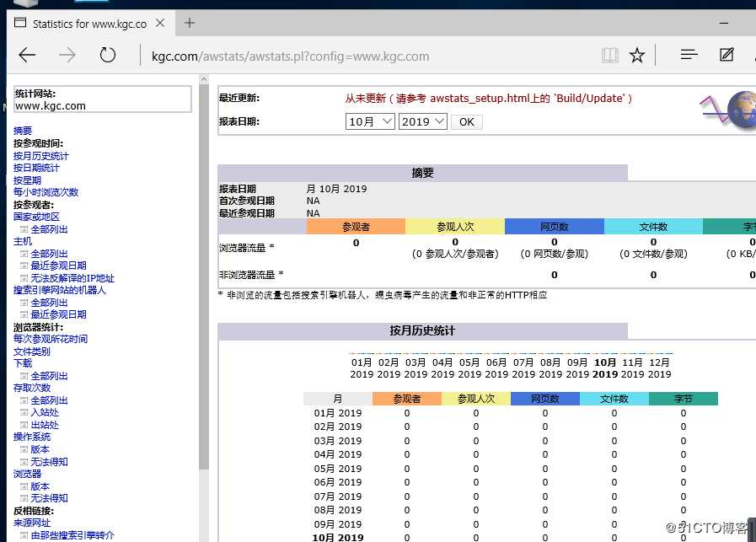Viewport: 756px width, 542px height.
Task: Add page to favorites star
Action: [637, 56]
